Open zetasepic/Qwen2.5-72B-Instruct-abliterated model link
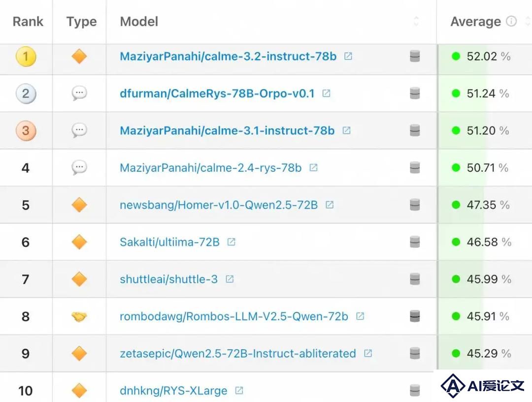Image resolution: width=532 pixels, height=402 pixels. 238,353
